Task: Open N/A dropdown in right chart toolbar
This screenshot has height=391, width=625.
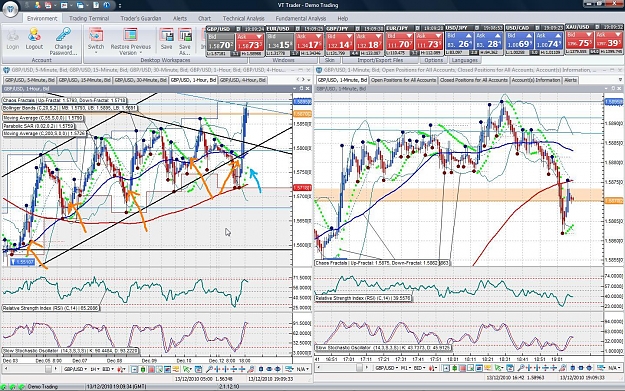Action: point(613,369)
